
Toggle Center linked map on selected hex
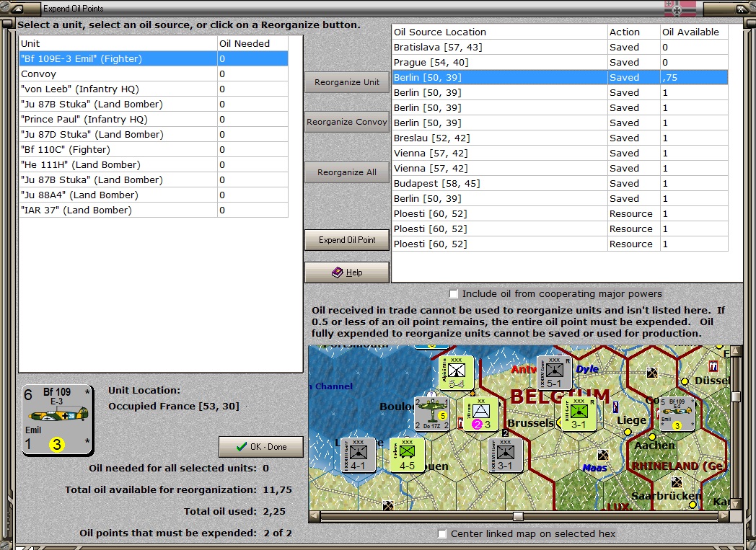tap(441, 533)
